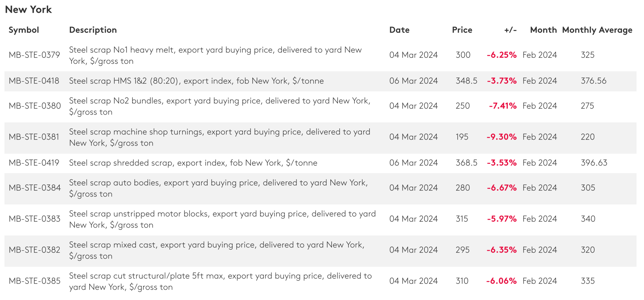This screenshot has height=300, width=644.
Task: Sort by the Date column header
Action: pos(399,30)
